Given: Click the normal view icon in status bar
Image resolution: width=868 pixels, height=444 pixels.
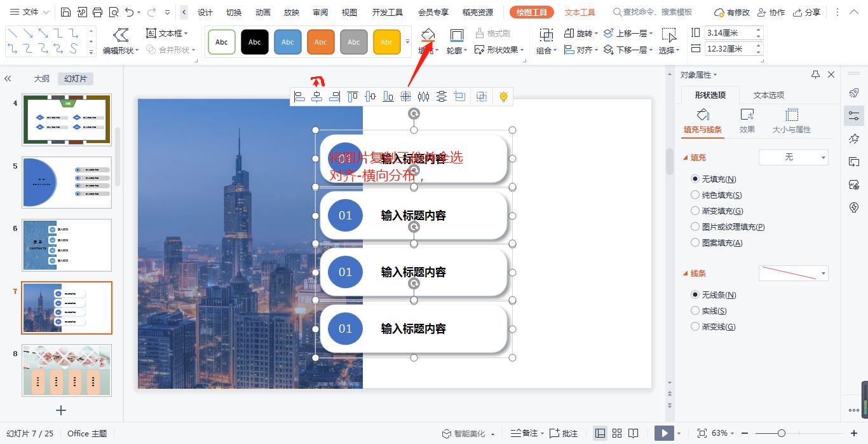Looking at the screenshot, I should pyautogui.click(x=600, y=433).
